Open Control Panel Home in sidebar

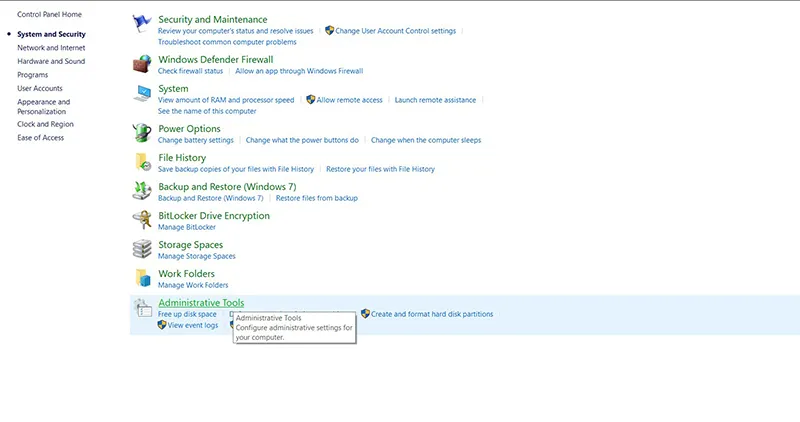(49, 14)
